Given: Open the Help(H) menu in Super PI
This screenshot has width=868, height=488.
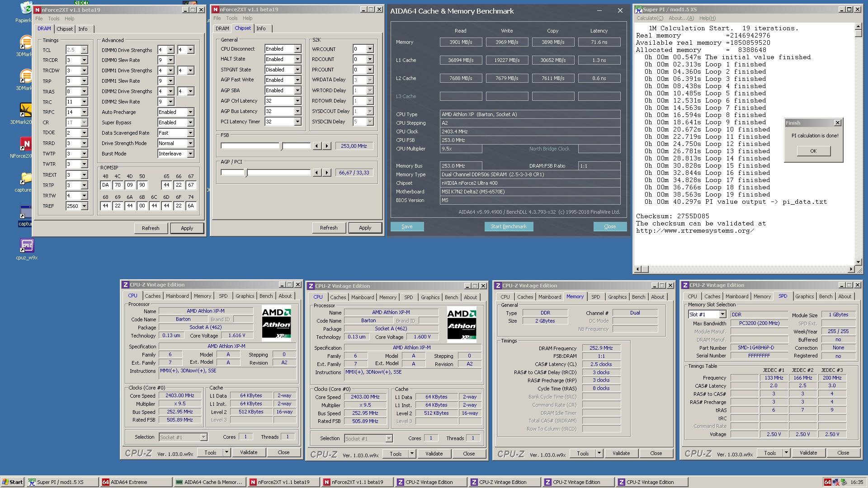Looking at the screenshot, I should click(707, 18).
